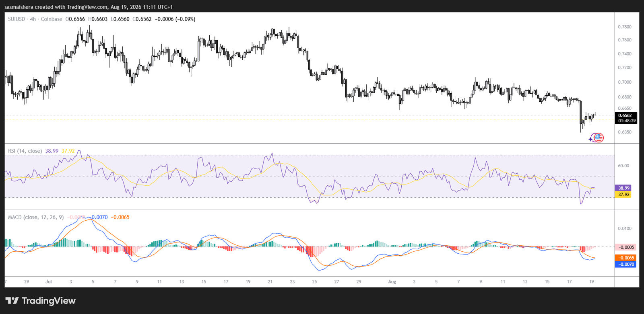
Task: Click the Aug label on time axis
Action: (392, 282)
